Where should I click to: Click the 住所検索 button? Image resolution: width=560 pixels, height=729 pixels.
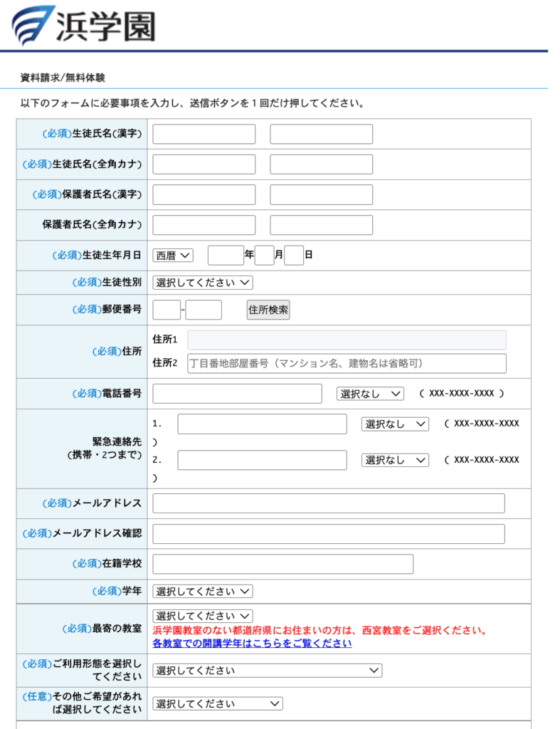pos(268,310)
